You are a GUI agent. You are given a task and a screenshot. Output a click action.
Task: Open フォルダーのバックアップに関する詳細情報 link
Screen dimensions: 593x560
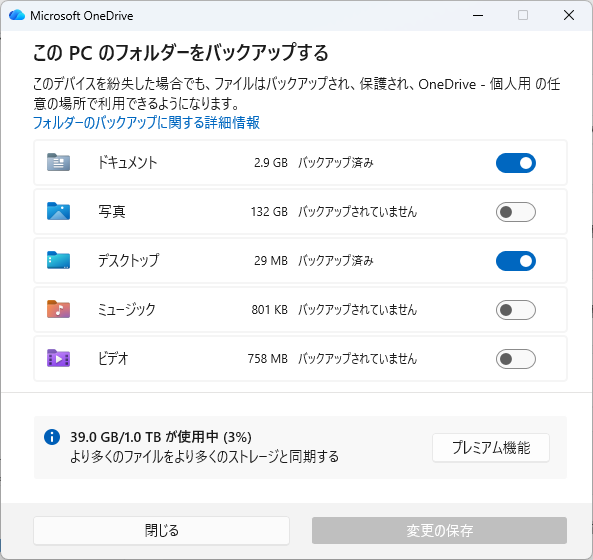point(146,123)
